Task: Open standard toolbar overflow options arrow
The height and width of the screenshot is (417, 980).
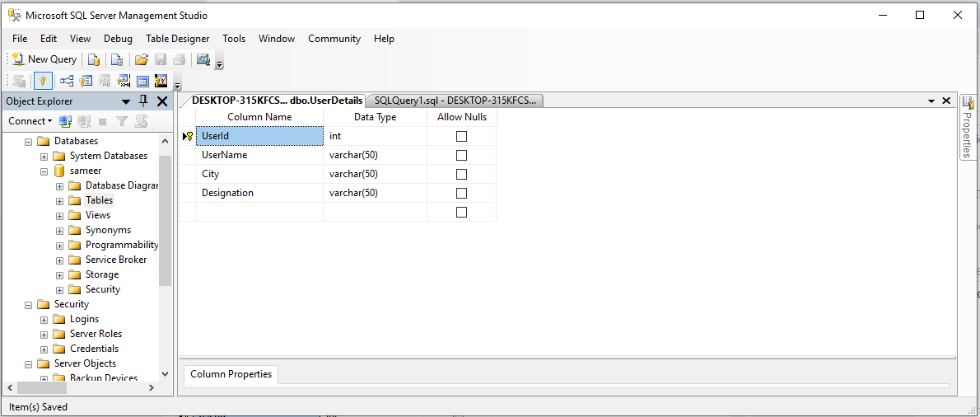Action: (219, 63)
